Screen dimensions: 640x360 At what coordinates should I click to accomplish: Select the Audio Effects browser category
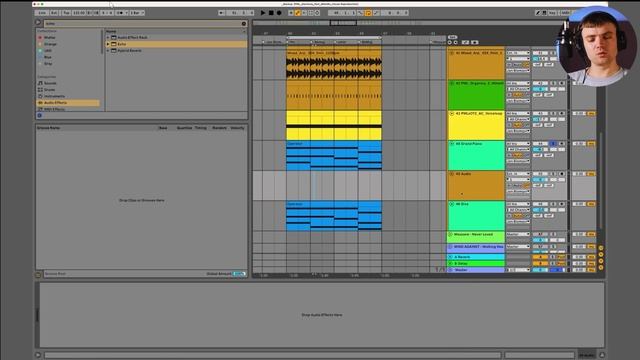[x=68, y=102]
